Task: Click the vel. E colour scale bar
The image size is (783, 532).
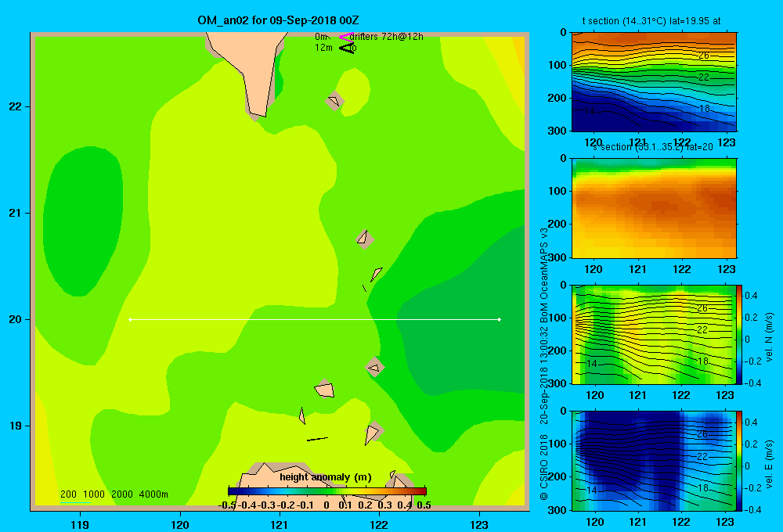Action: (x=740, y=460)
